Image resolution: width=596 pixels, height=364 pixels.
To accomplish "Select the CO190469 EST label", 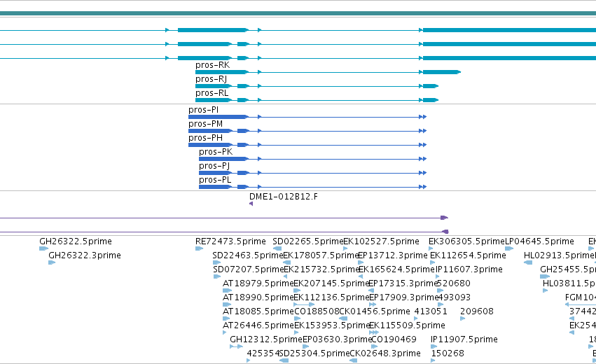I will click(394, 339).
